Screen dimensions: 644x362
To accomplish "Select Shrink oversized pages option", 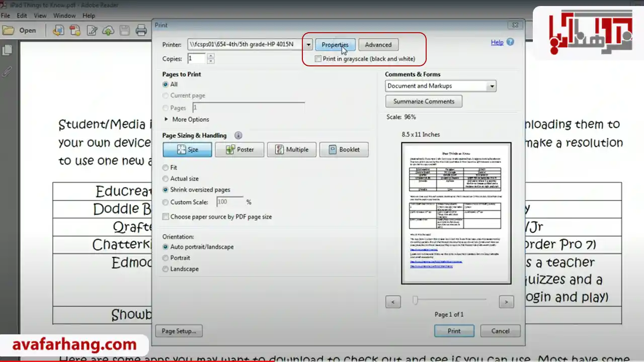I will (166, 190).
